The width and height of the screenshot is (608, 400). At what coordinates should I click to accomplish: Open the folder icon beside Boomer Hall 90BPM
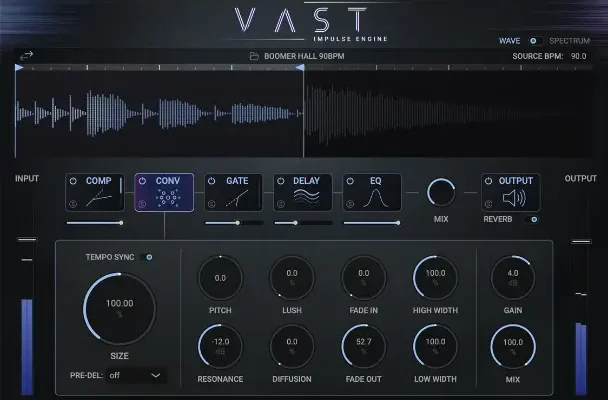pyautogui.click(x=255, y=56)
